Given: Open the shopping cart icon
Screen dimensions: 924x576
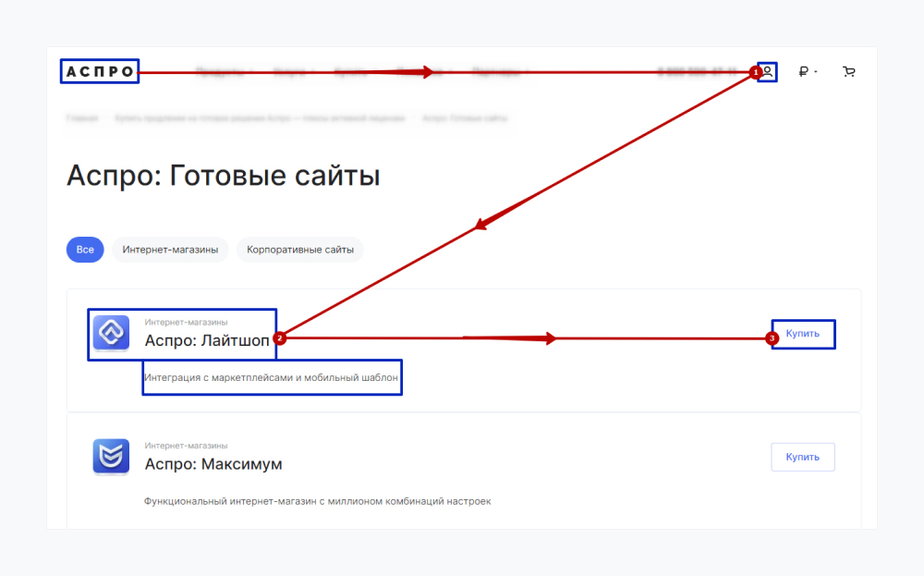Looking at the screenshot, I should [x=849, y=70].
